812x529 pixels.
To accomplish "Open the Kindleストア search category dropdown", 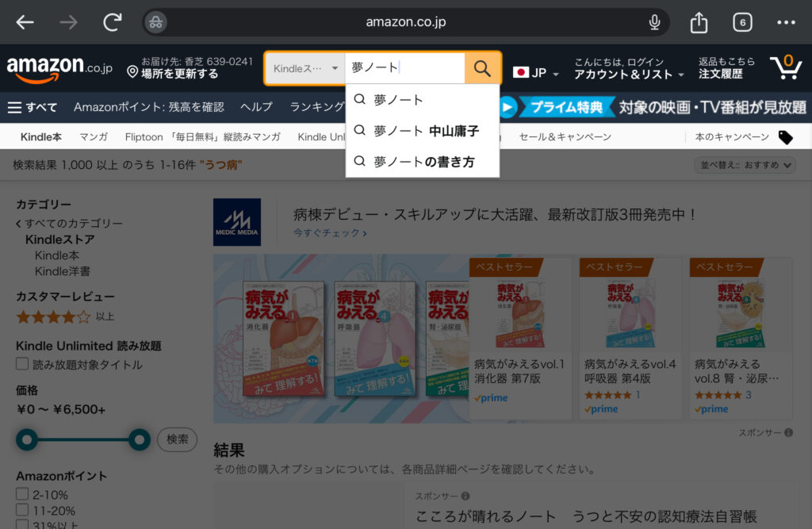I will [305, 68].
